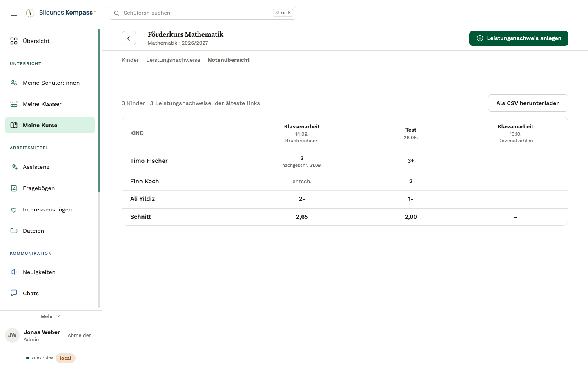
Task: Click the Chats speech bubble icon
Action: 14,293
